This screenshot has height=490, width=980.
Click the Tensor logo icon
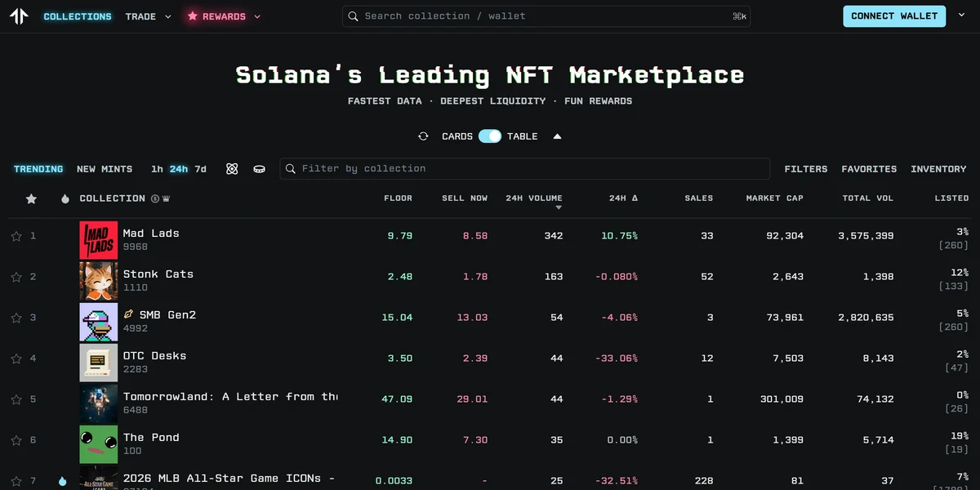pyautogui.click(x=19, y=16)
